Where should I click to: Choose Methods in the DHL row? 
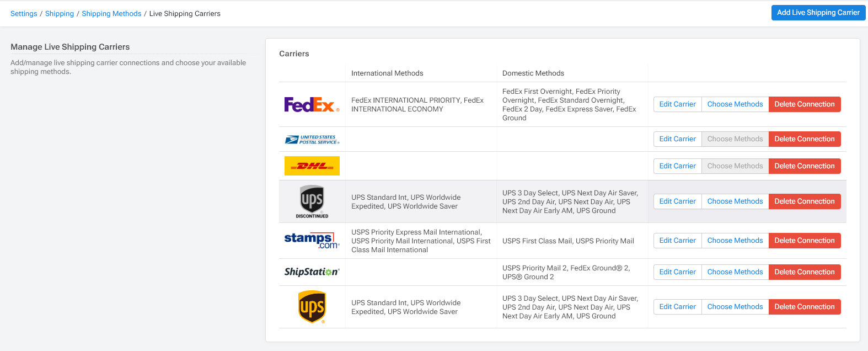click(x=735, y=166)
